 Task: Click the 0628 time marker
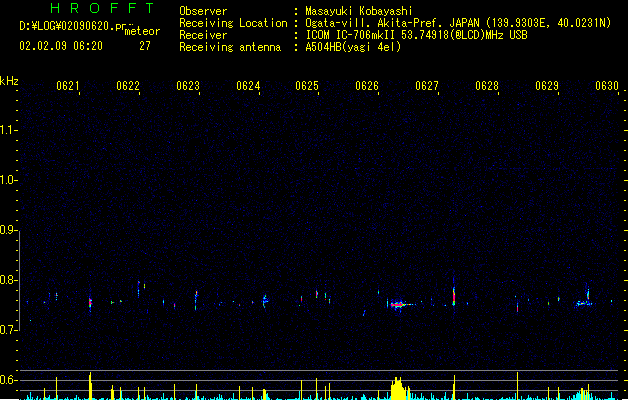pos(487,86)
